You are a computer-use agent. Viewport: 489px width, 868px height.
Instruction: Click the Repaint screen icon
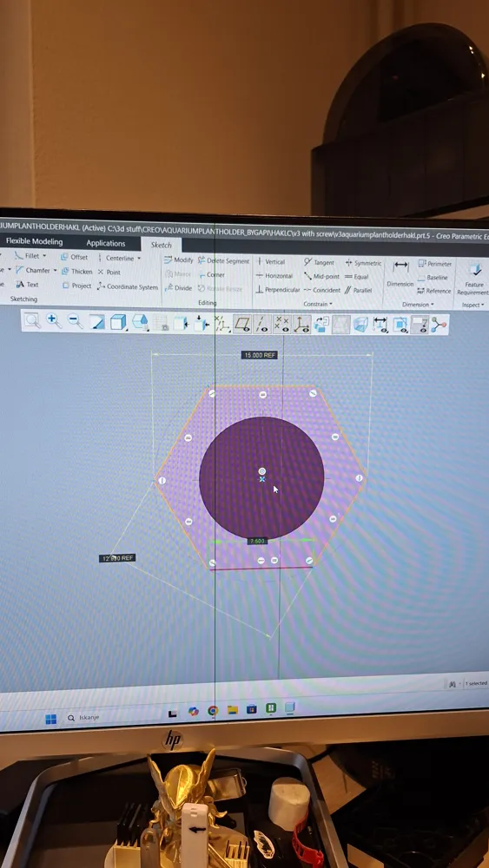tap(97, 321)
